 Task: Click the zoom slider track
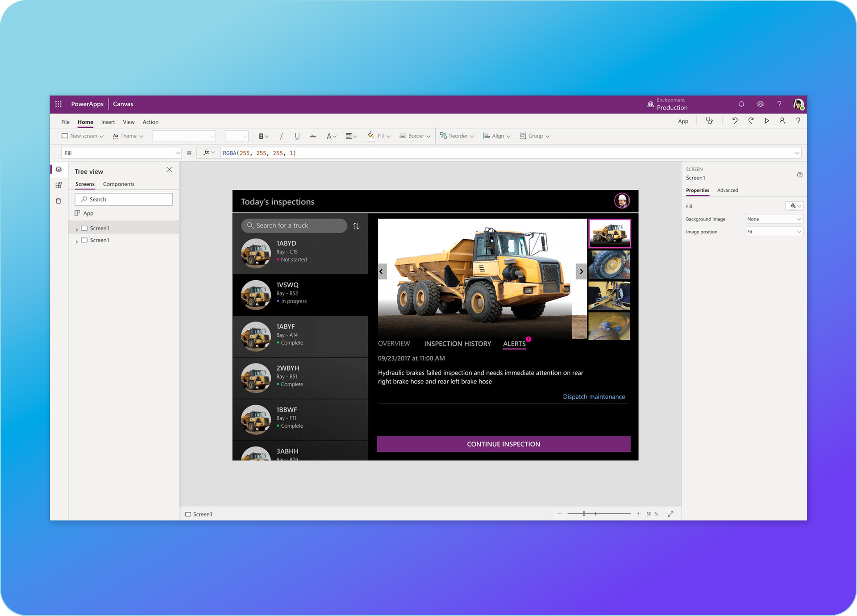tap(612, 514)
